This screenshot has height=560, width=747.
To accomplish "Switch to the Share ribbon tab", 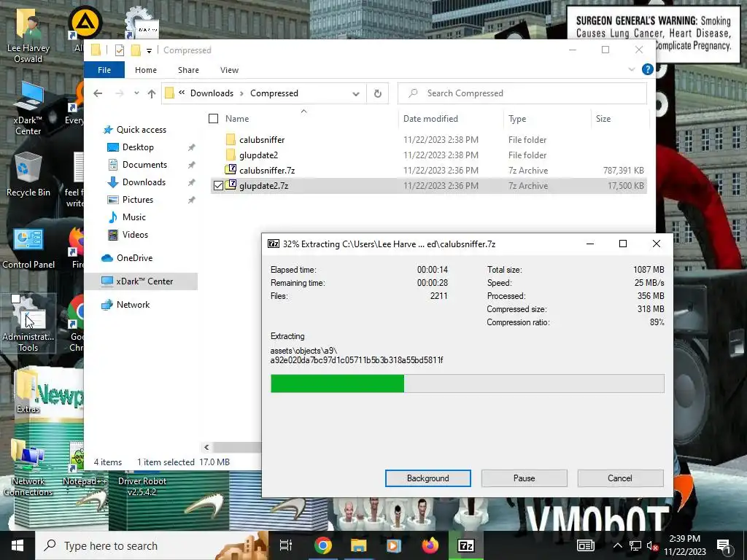I will [x=188, y=70].
